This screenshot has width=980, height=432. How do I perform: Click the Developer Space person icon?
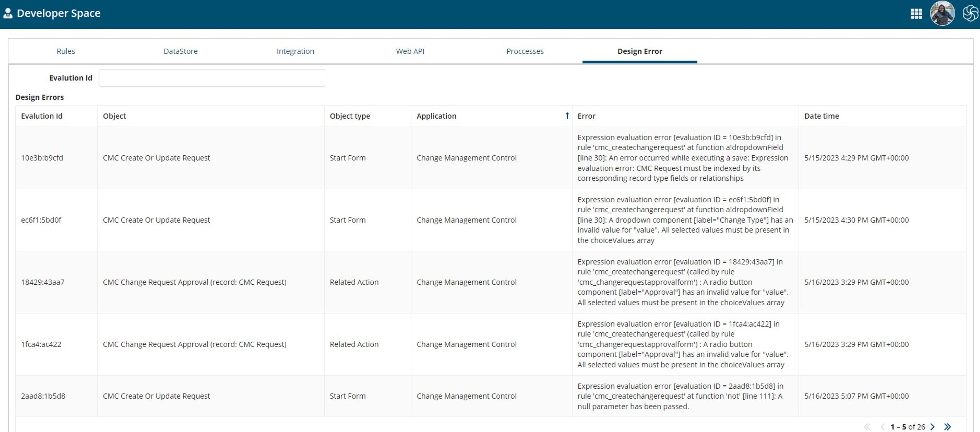coord(8,13)
